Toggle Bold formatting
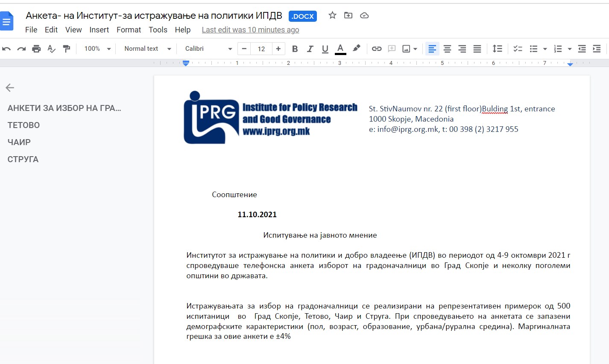The width and height of the screenshot is (609, 364). pos(295,49)
